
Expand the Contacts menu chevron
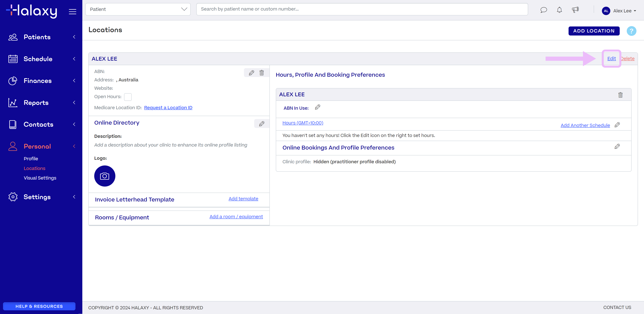74,124
